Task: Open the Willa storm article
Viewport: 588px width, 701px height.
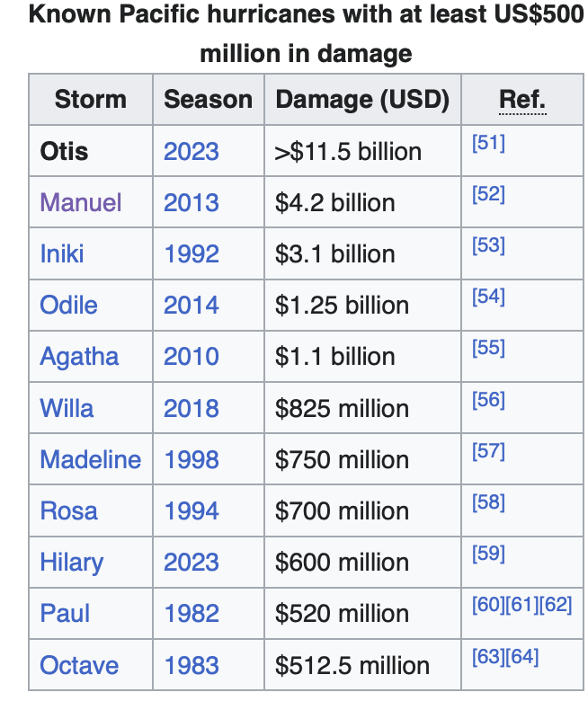Action: coord(67,408)
